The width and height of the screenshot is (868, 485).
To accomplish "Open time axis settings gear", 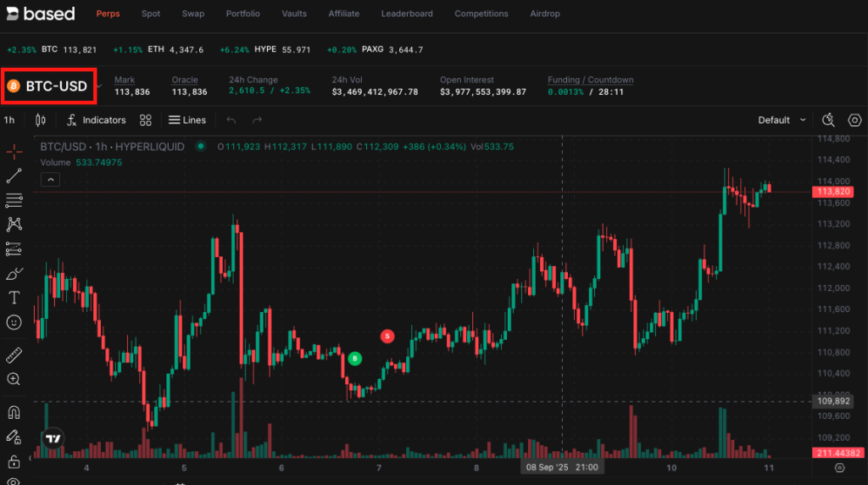I will pyautogui.click(x=840, y=468).
